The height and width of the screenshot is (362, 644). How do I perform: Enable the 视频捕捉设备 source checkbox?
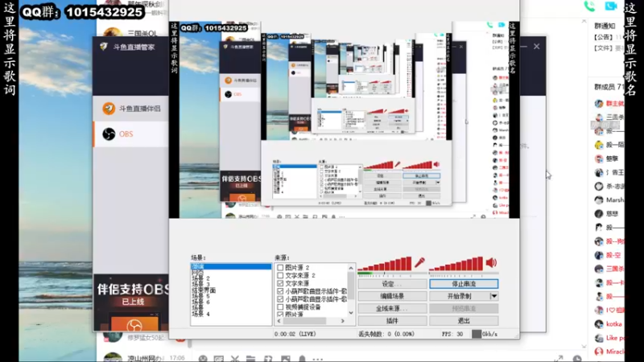click(280, 306)
